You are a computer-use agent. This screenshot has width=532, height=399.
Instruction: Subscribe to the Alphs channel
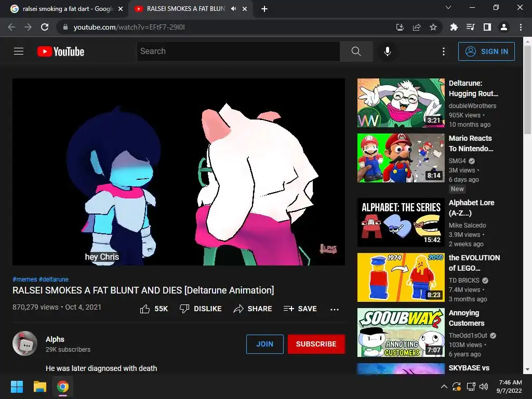[316, 344]
